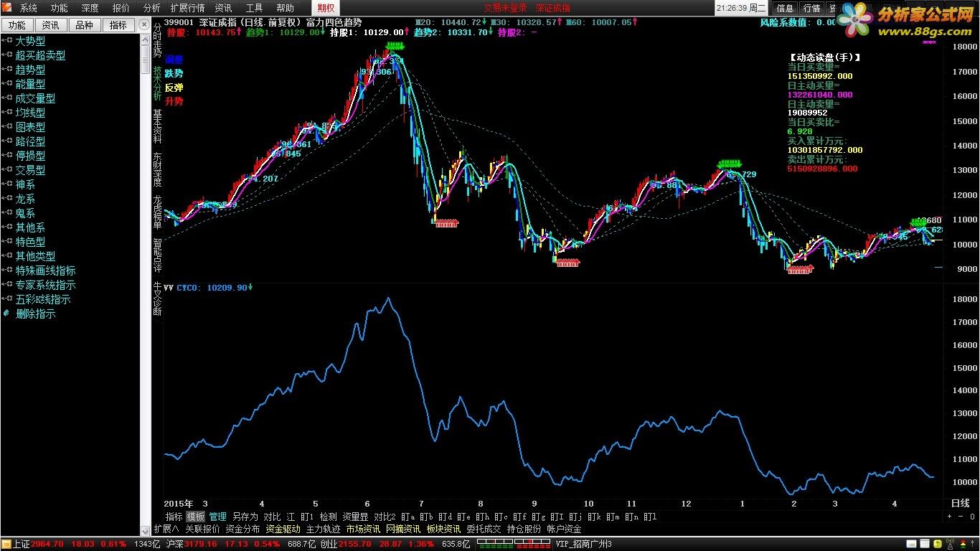
Task: Select the 牛叉诊断 vertical tab
Action: point(157,298)
